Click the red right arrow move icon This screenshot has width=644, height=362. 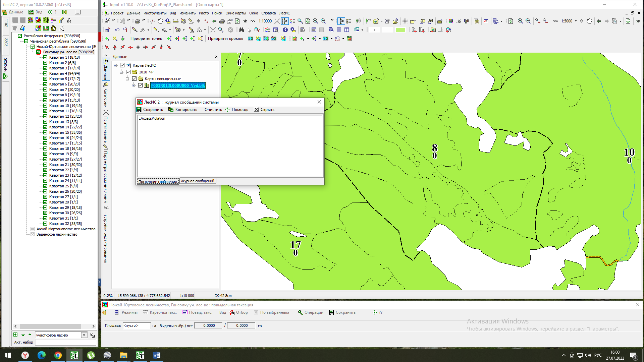146,47
